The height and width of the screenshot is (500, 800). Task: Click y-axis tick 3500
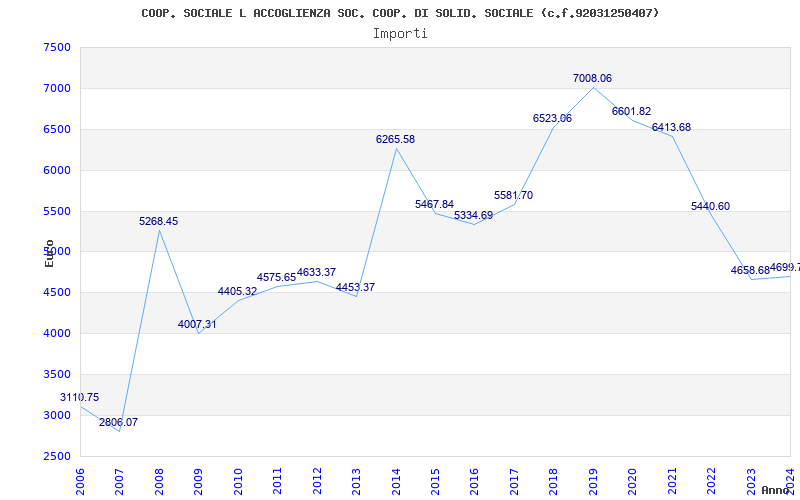point(57,374)
